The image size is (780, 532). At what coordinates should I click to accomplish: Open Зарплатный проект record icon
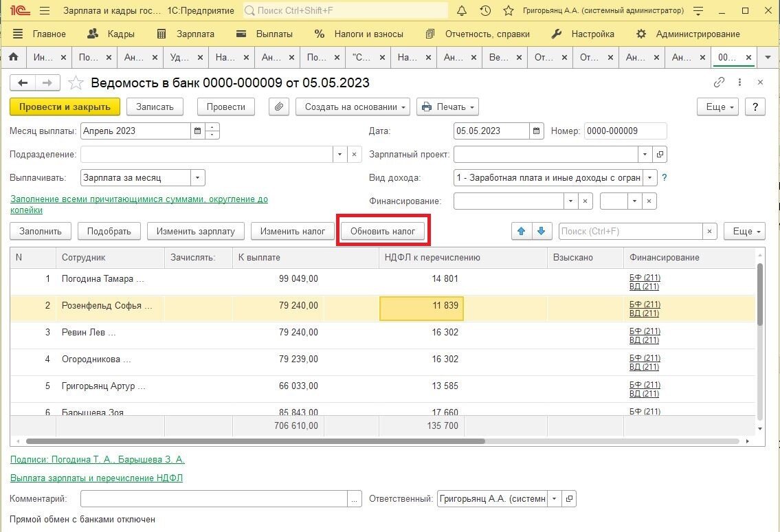pyautogui.click(x=660, y=154)
